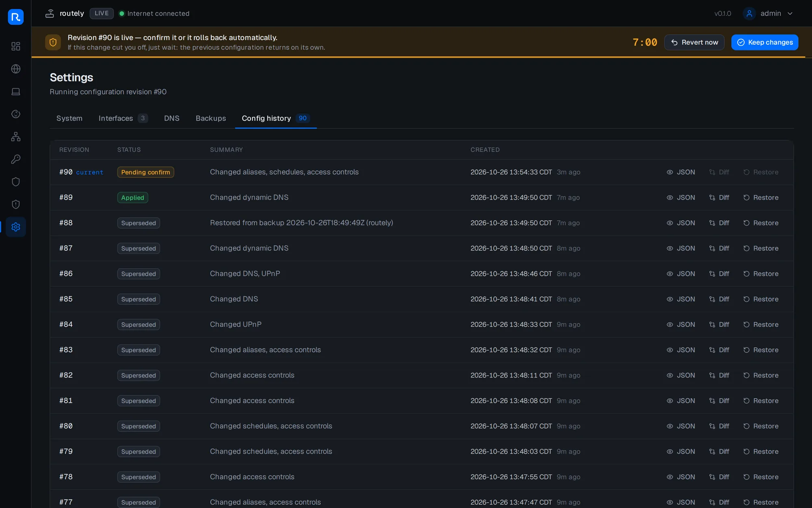The width and height of the screenshot is (812, 508).
Task: Open the plain shield icon in sidebar
Action: pos(15,182)
